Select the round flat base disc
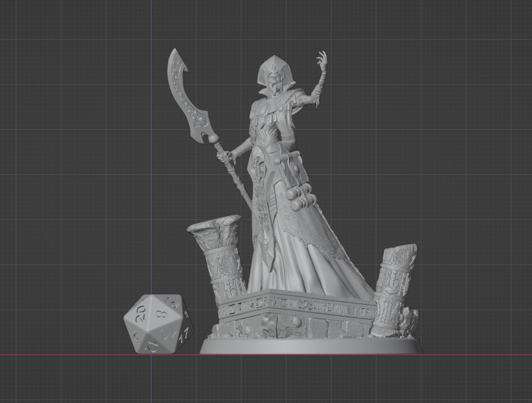Screen dimensions: 532x403 click(x=311, y=347)
